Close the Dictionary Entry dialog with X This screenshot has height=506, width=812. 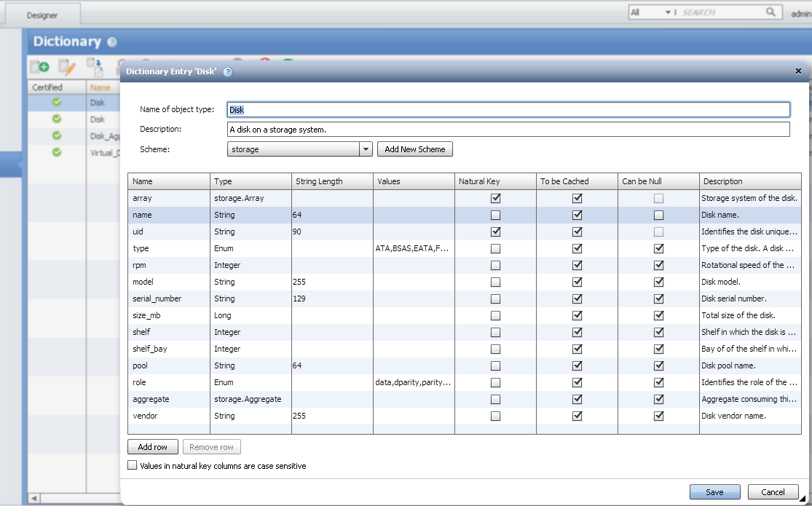click(x=798, y=71)
